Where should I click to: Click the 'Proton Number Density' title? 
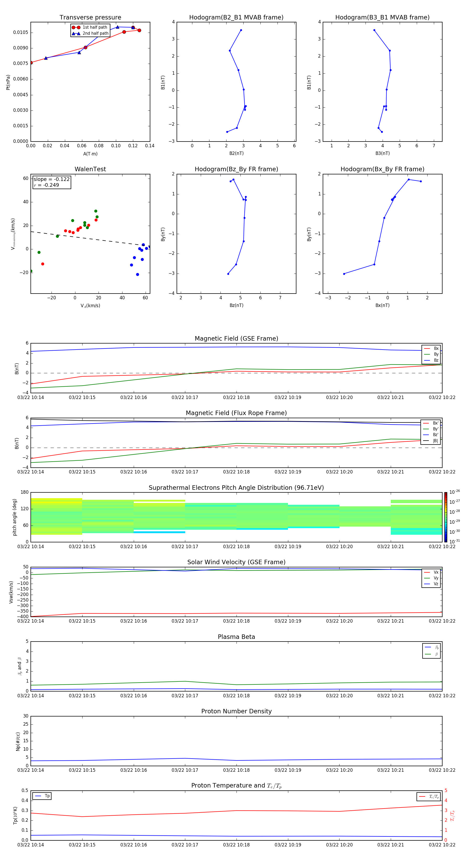(236, 711)
